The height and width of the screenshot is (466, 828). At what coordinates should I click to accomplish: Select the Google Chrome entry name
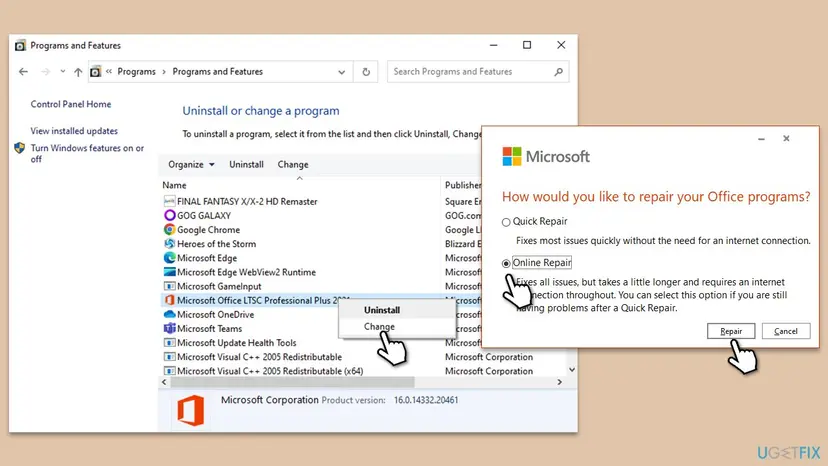tap(209, 230)
